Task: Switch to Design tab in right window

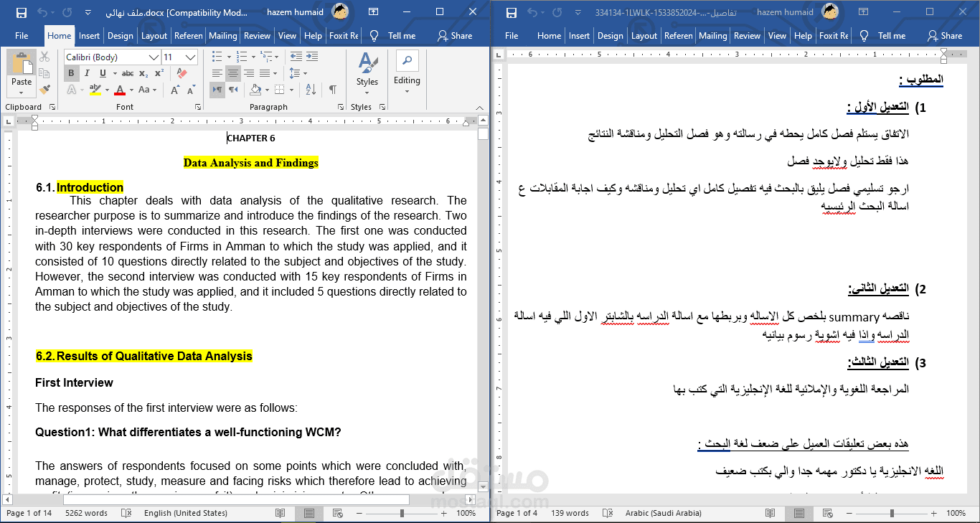Action: (x=611, y=35)
